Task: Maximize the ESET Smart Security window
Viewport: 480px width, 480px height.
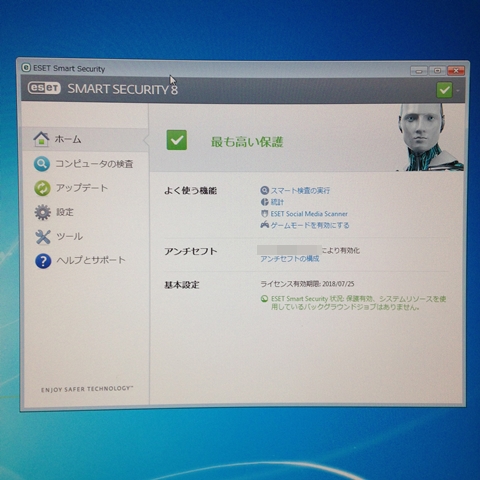Action: coord(437,71)
